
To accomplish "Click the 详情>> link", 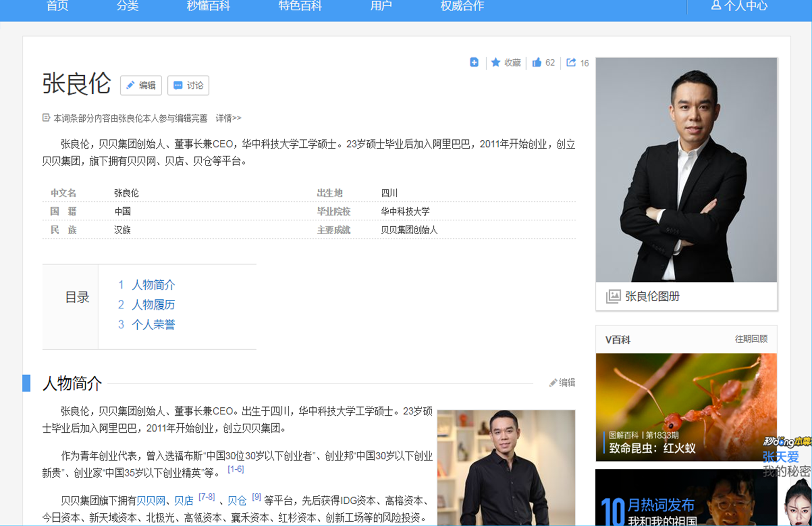I will pos(228,118).
